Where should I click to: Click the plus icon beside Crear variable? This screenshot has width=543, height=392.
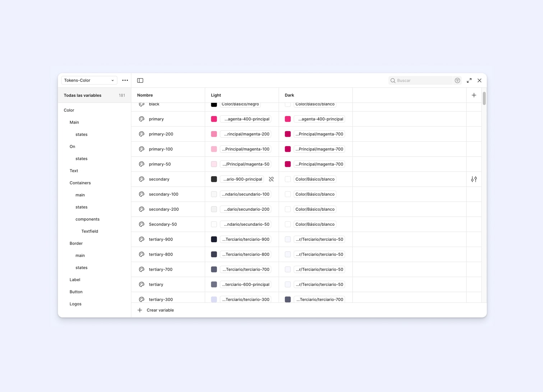[140, 310]
